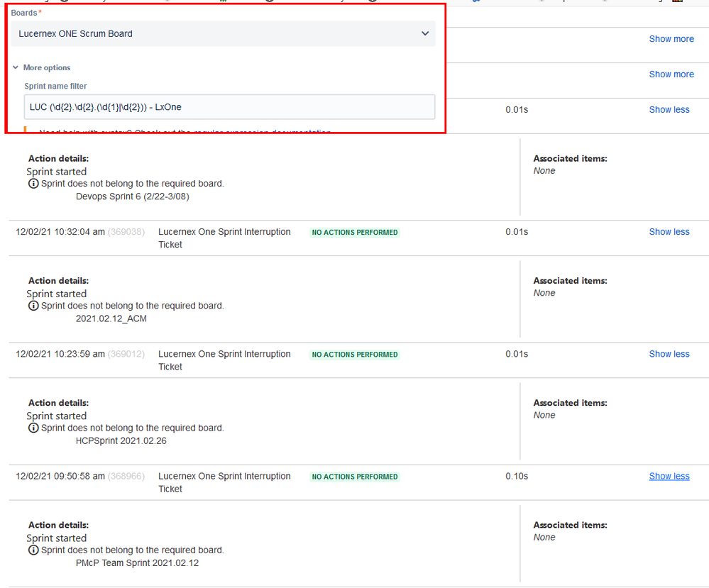The width and height of the screenshot is (709, 588).
Task: Click the Sprint name filter input field
Action: (x=230, y=107)
